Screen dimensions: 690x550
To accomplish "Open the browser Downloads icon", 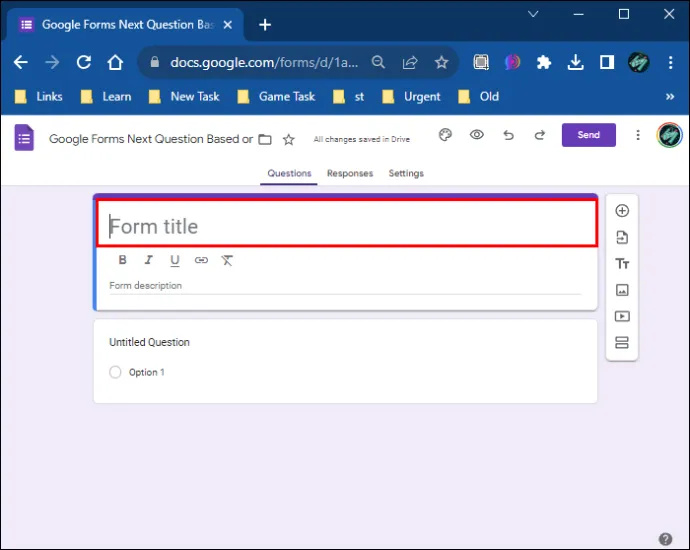I will [576, 62].
